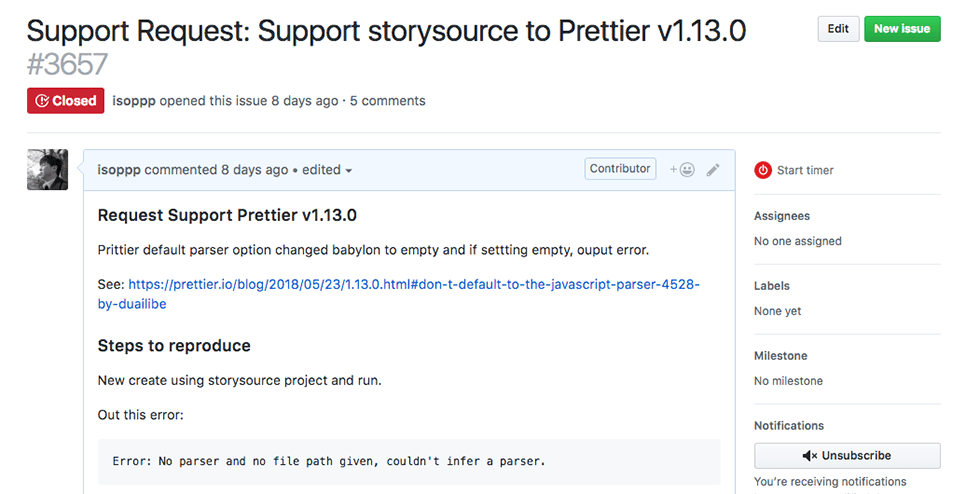The width and height of the screenshot is (980, 494).
Task: Click isoppp username in the comment header
Action: click(x=119, y=170)
